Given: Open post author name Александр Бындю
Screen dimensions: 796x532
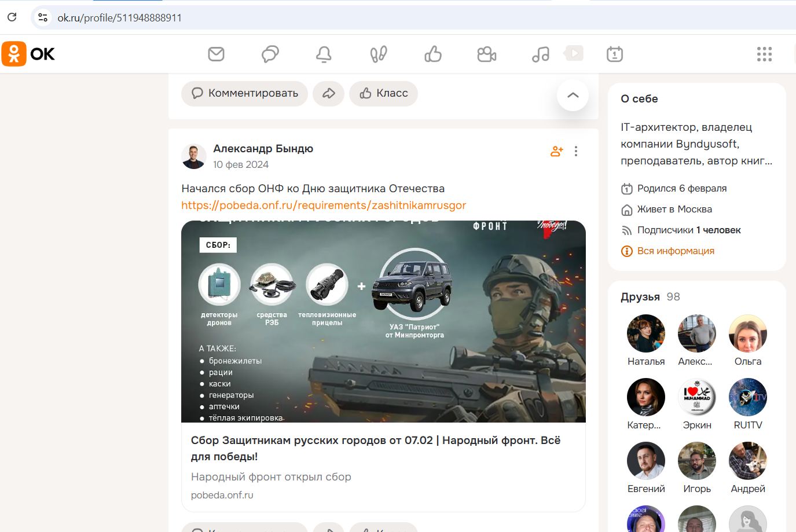Looking at the screenshot, I should pos(263,148).
